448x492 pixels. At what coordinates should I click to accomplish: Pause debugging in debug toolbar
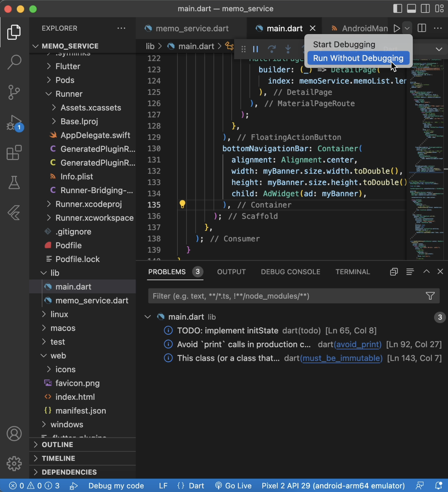tap(255, 49)
